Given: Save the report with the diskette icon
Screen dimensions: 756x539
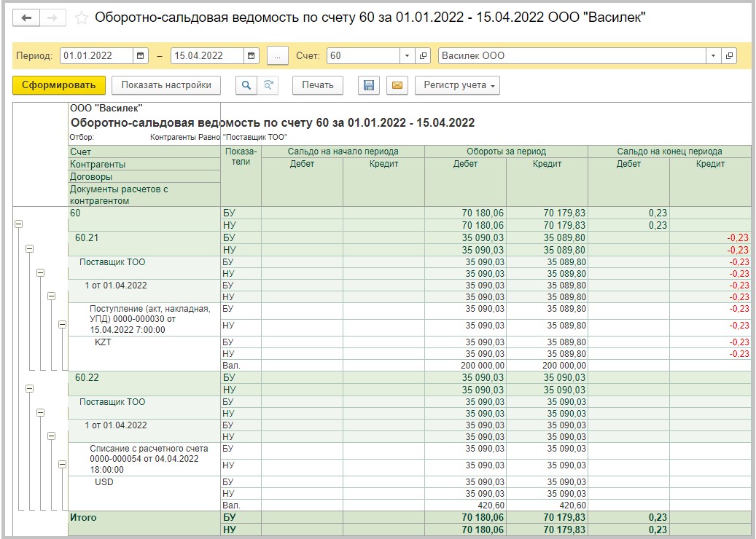Looking at the screenshot, I should pyautogui.click(x=369, y=85).
